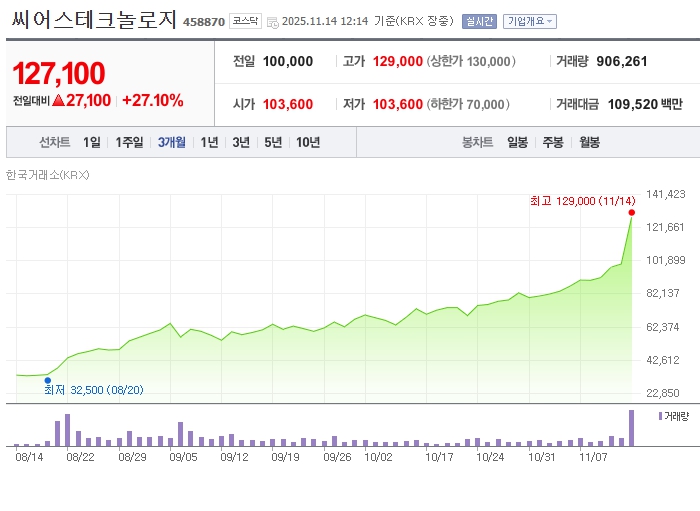Screen dimensions: 700x511
Task: Switch to 일봉 candlestick chart
Action: (x=517, y=143)
